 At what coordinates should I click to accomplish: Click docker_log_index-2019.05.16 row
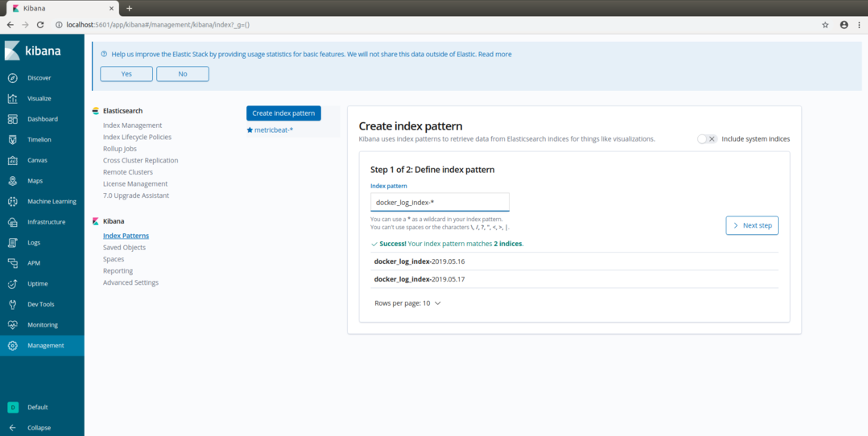click(x=574, y=261)
